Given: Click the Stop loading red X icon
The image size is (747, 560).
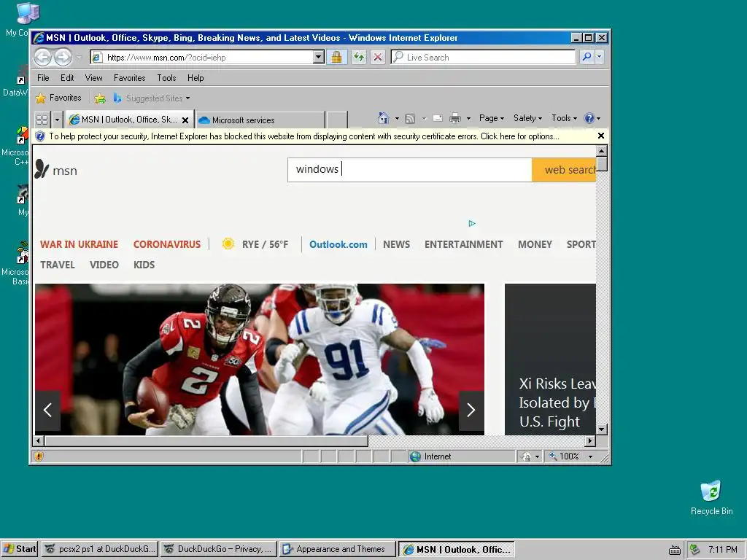Looking at the screenshot, I should click(378, 57).
